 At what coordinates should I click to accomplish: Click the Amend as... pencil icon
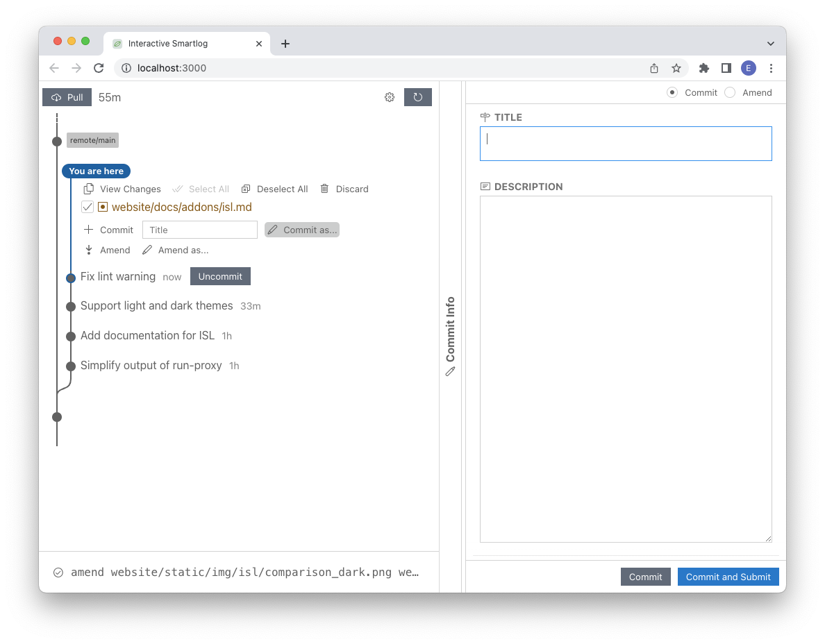147,249
